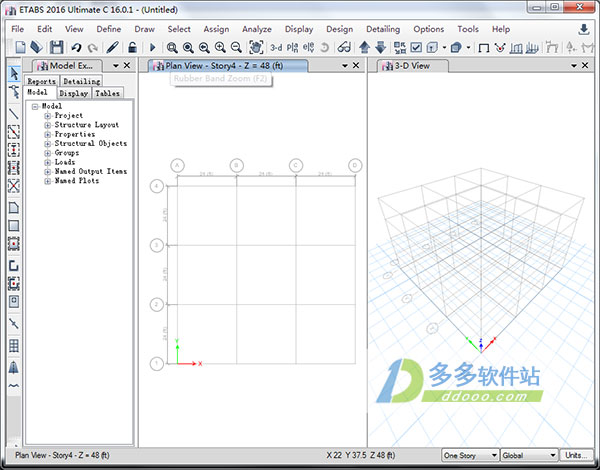The width and height of the screenshot is (600, 470).
Task: Select the Groups tree item
Action: pos(67,153)
